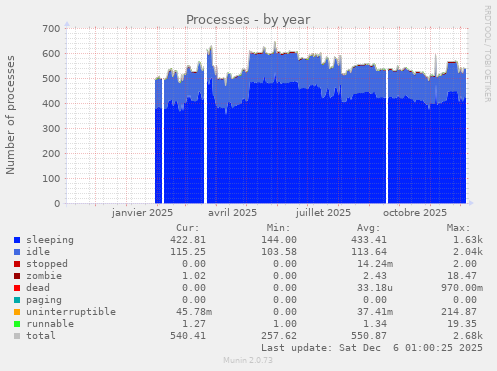Click runnable current value 1.27
This screenshot has width=497, height=371.
194,324
